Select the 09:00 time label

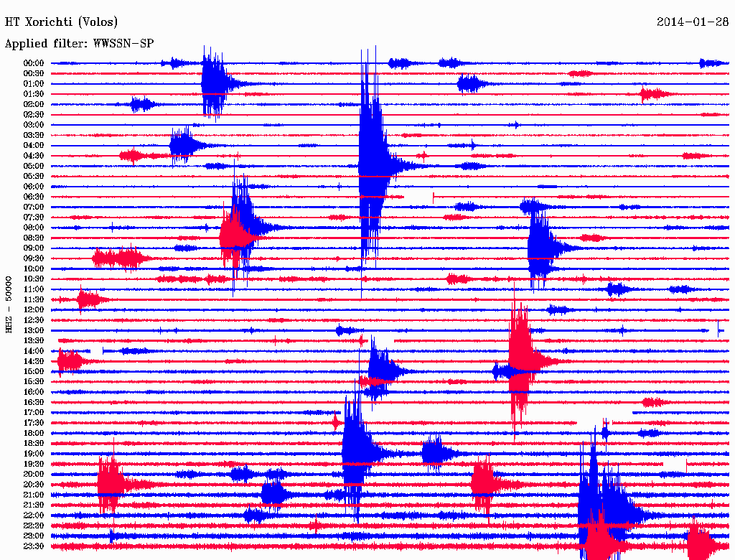(34, 248)
